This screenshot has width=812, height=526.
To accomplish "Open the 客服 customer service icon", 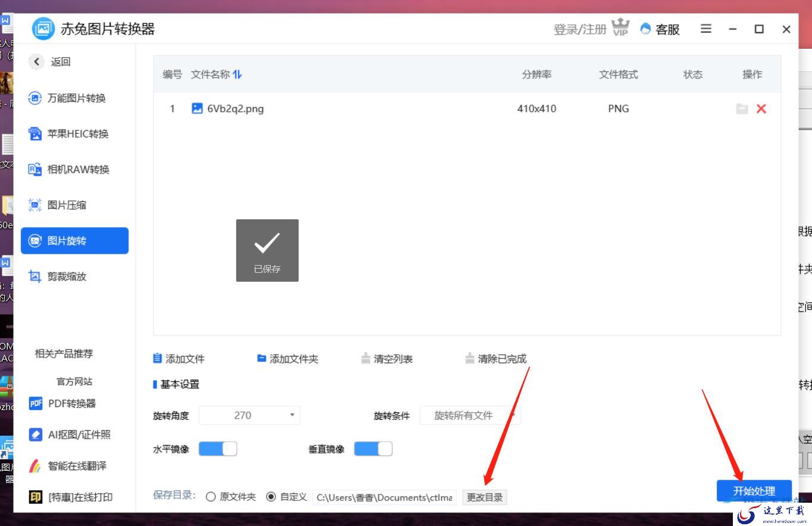I will click(x=645, y=29).
